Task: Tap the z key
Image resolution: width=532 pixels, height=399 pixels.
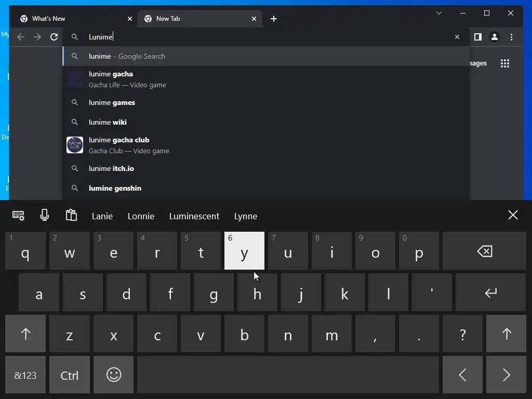Action: [70, 334]
